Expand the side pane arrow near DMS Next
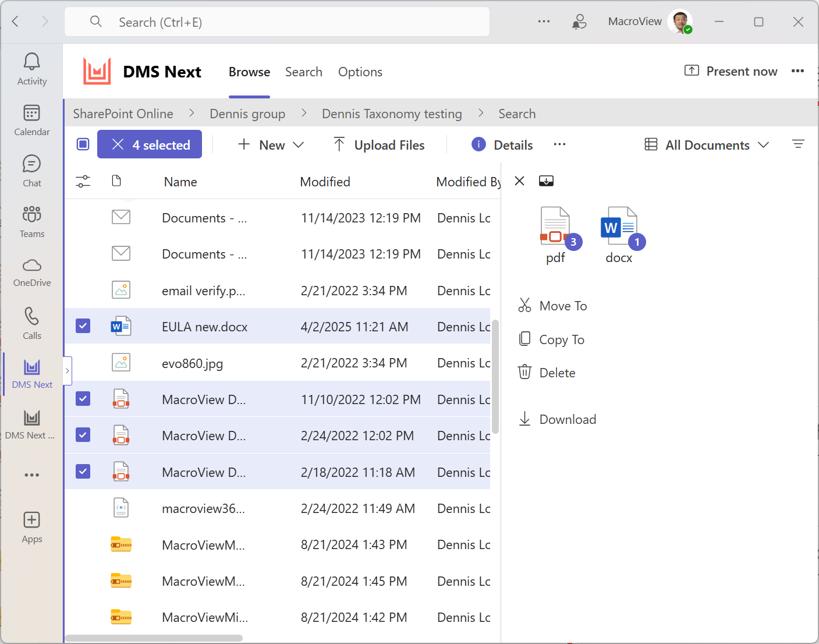Screen dimensions: 819x644 [68, 370]
